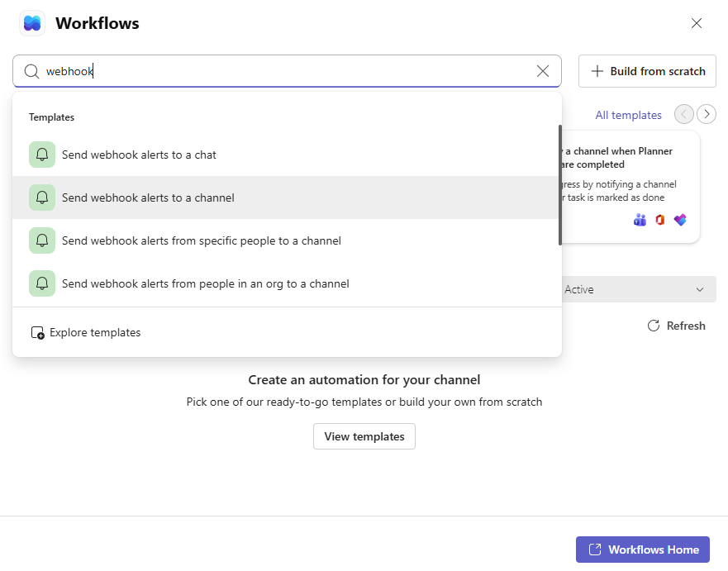Choose webhook alerts from people in an org
Viewport: 728px width, 571px height.
(285, 283)
